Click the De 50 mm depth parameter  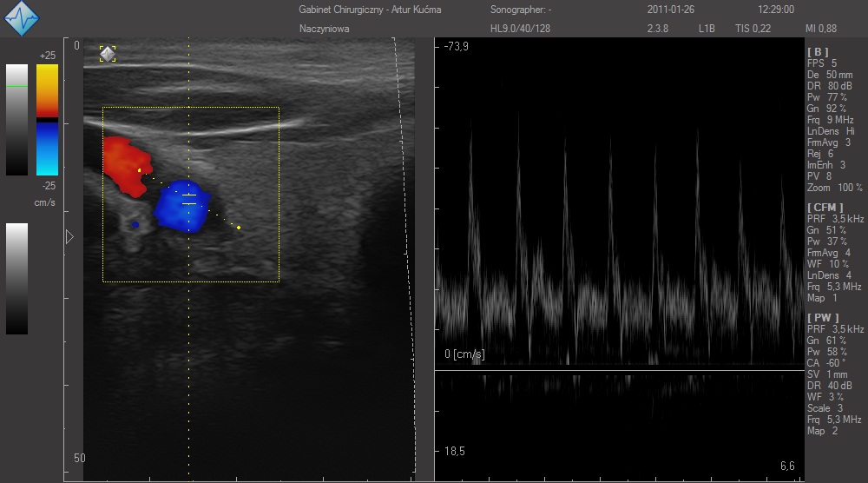coord(830,75)
